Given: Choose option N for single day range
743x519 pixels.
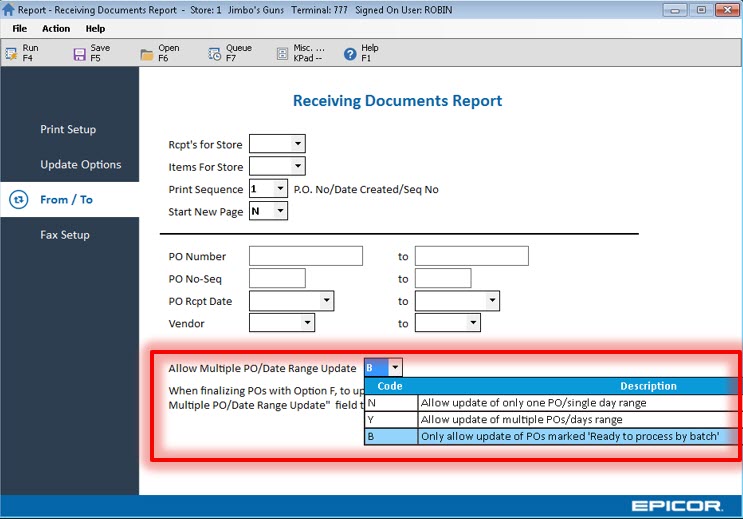Looking at the screenshot, I should [x=534, y=403].
